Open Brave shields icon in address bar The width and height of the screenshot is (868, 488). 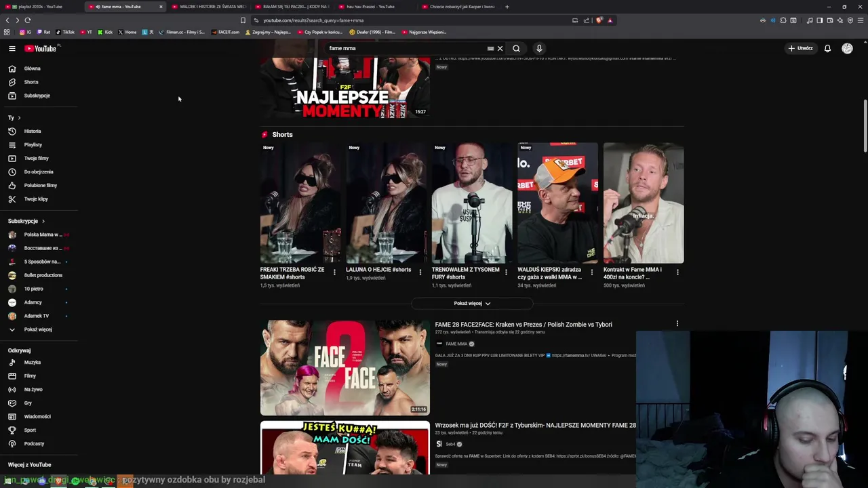click(x=599, y=20)
